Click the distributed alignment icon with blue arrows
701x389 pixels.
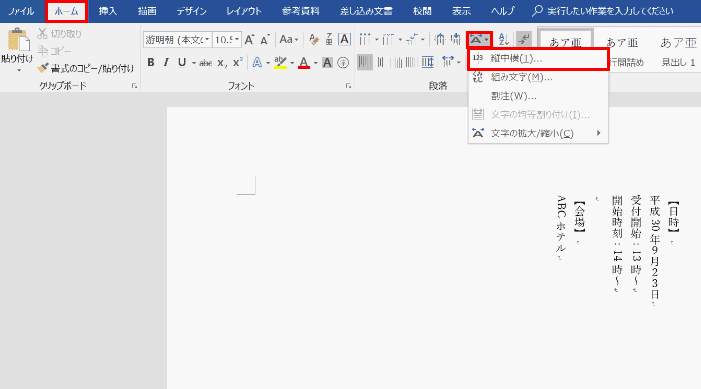[428, 62]
